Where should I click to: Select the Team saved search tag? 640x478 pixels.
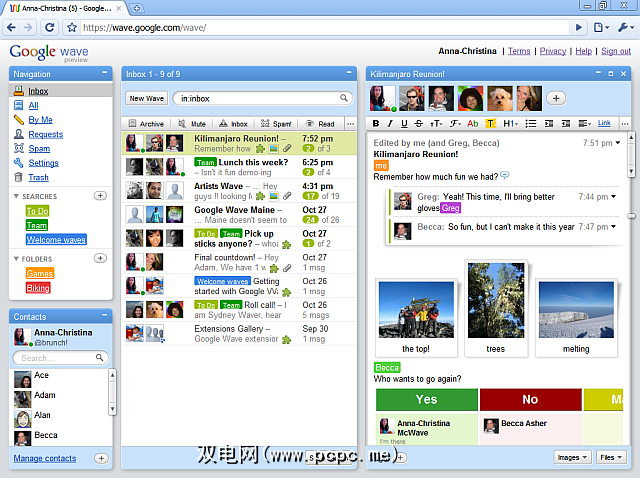pyautogui.click(x=37, y=225)
